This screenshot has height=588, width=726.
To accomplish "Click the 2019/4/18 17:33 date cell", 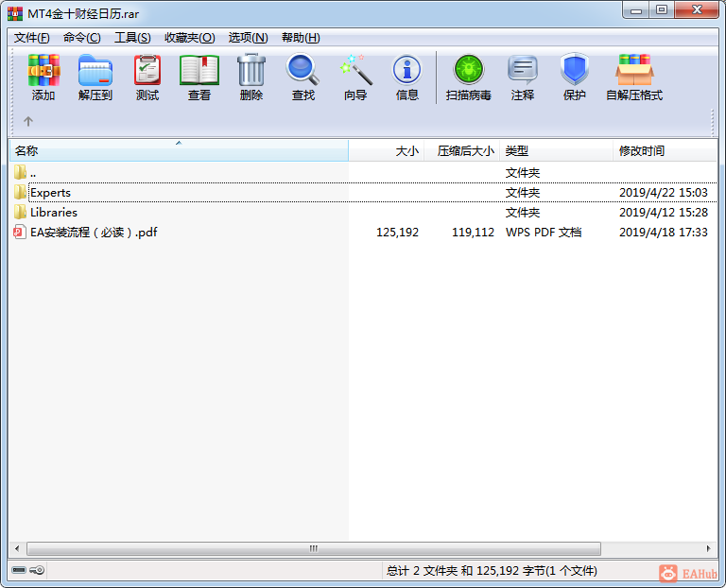I will tap(664, 233).
